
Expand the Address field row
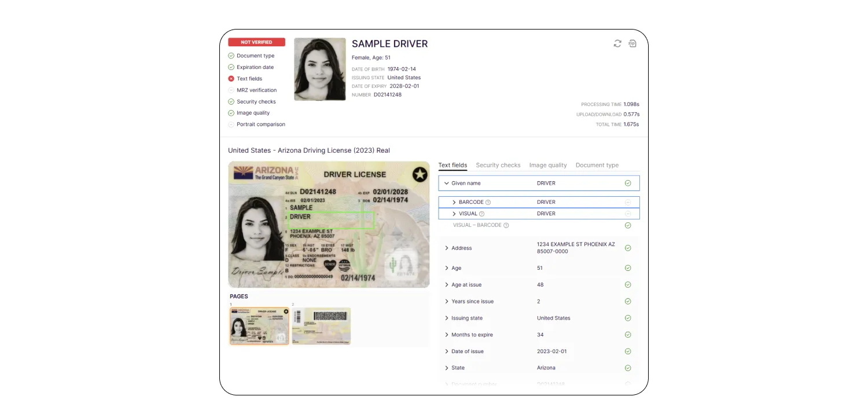(446, 248)
